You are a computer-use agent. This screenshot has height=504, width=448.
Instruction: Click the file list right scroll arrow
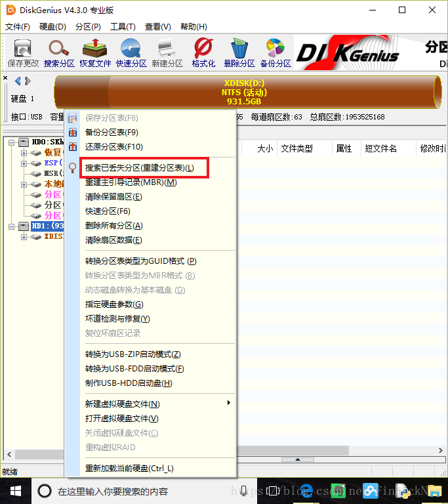(441, 450)
